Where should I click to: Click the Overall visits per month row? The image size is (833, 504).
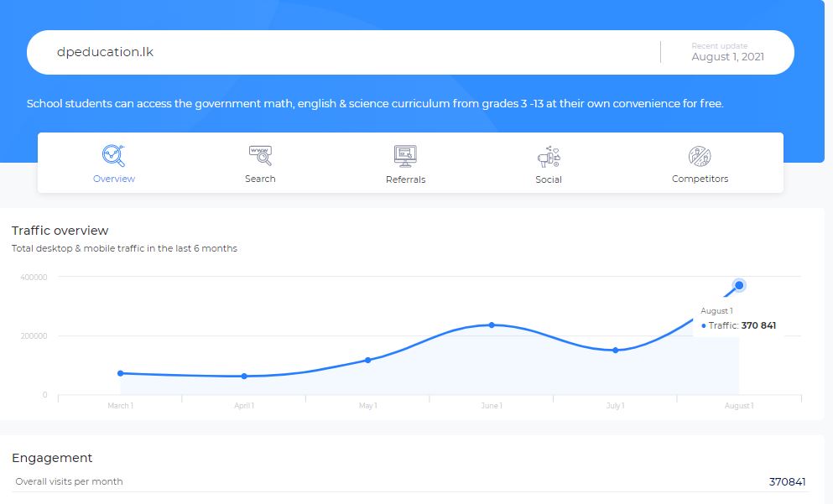(410, 481)
